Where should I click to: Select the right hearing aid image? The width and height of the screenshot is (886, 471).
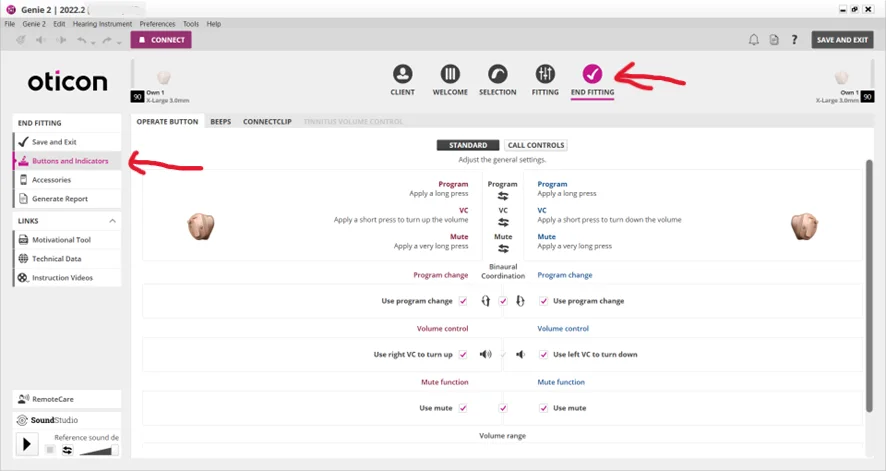point(201,226)
